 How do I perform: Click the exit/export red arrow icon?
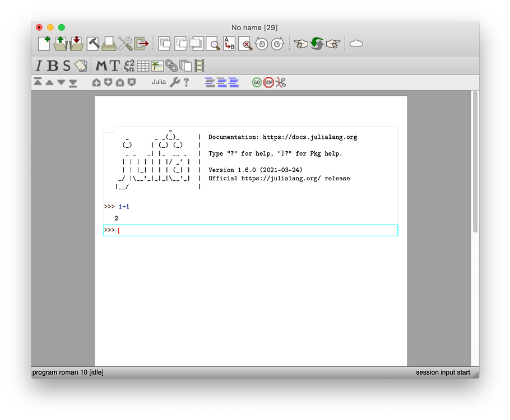tap(141, 44)
